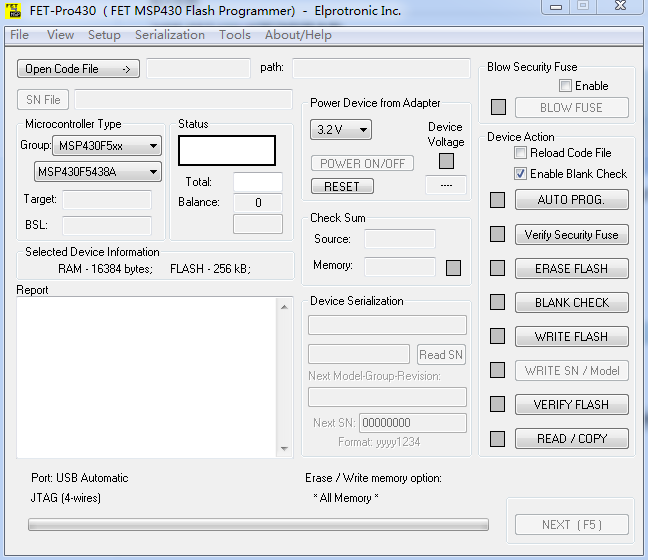This screenshot has height=560, width=648.
Task: Click the VERIFY FLASH button
Action: (572, 404)
